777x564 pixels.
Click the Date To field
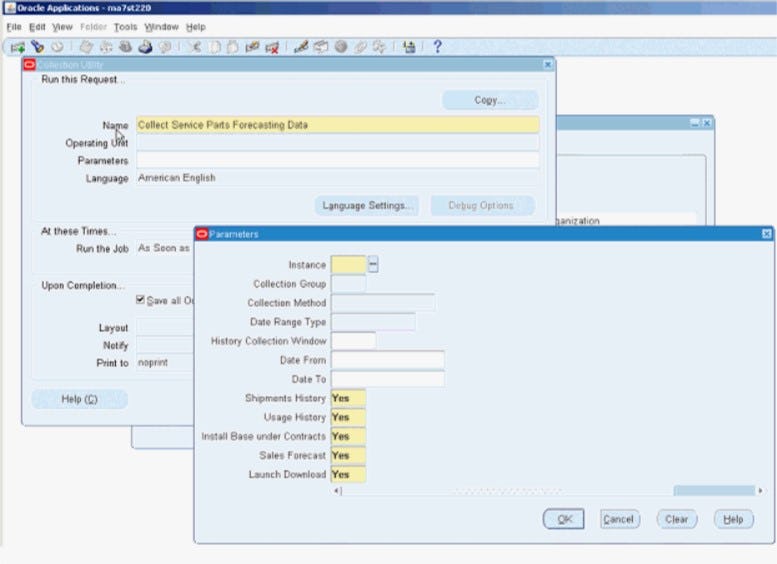[x=388, y=379]
